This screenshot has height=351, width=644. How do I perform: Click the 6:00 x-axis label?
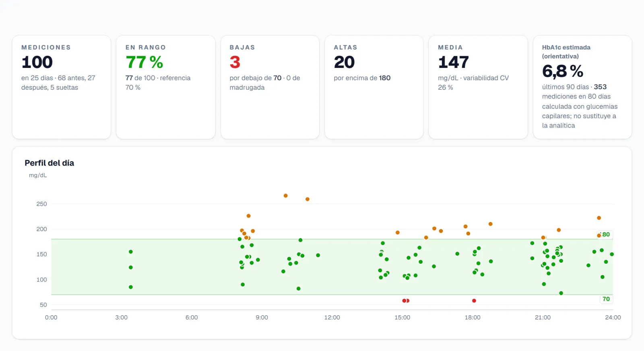point(192,318)
